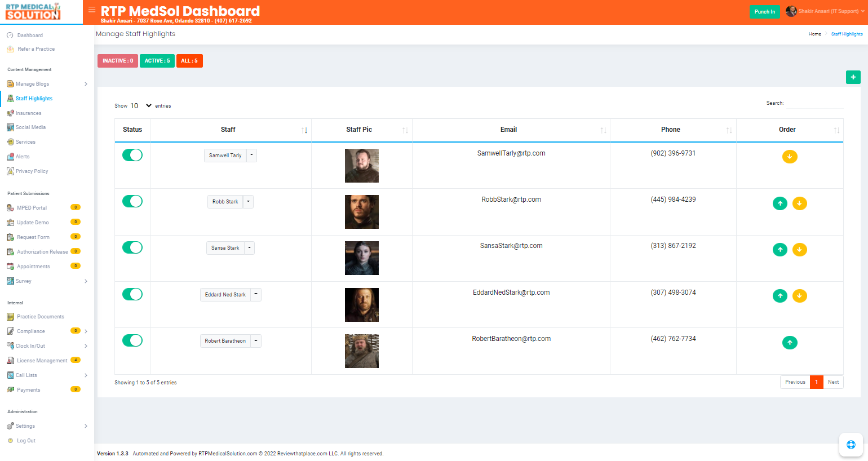Move Robb Stark up in order

(x=780, y=203)
